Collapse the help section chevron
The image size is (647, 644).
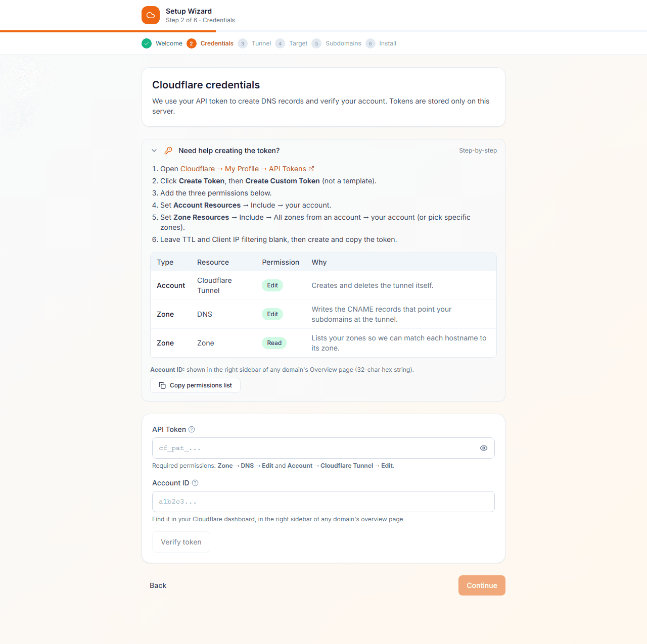pos(154,151)
